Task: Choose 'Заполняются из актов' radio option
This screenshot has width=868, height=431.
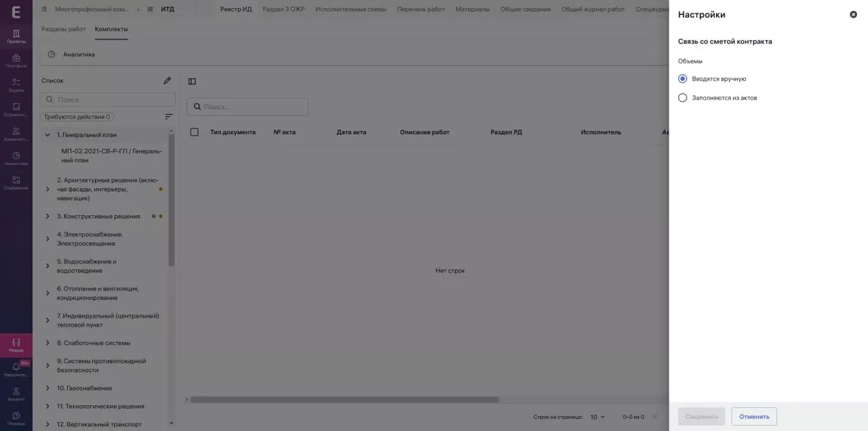Action: [683, 98]
